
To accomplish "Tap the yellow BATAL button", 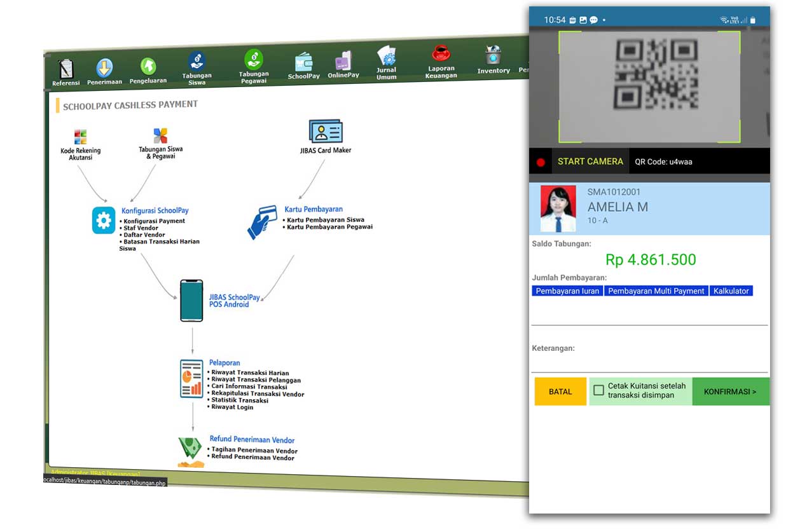I will click(x=560, y=392).
